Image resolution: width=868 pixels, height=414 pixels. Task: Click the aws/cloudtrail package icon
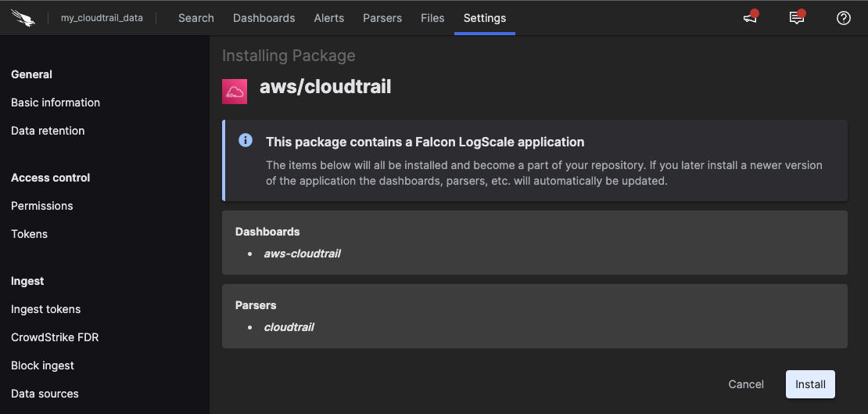tap(235, 91)
